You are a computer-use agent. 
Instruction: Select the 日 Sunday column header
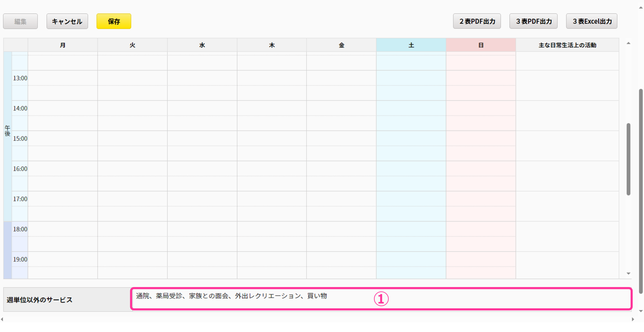click(481, 45)
